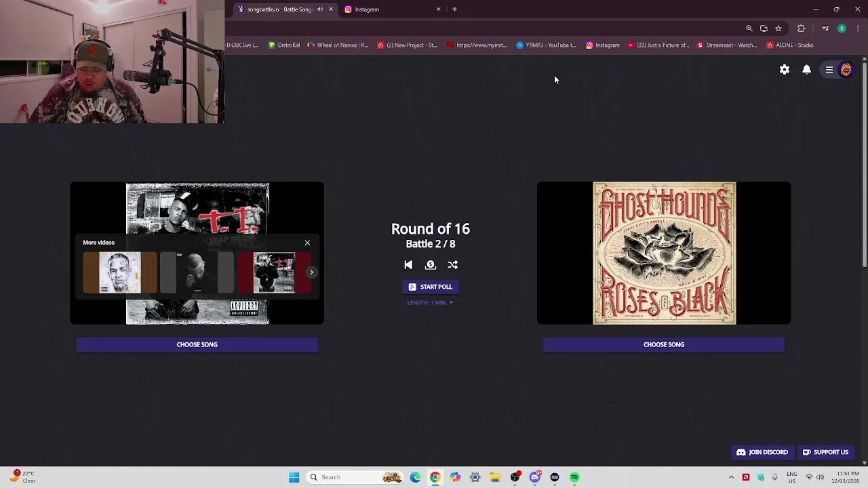
Task: Open the New Project bookmark
Action: click(x=408, y=45)
